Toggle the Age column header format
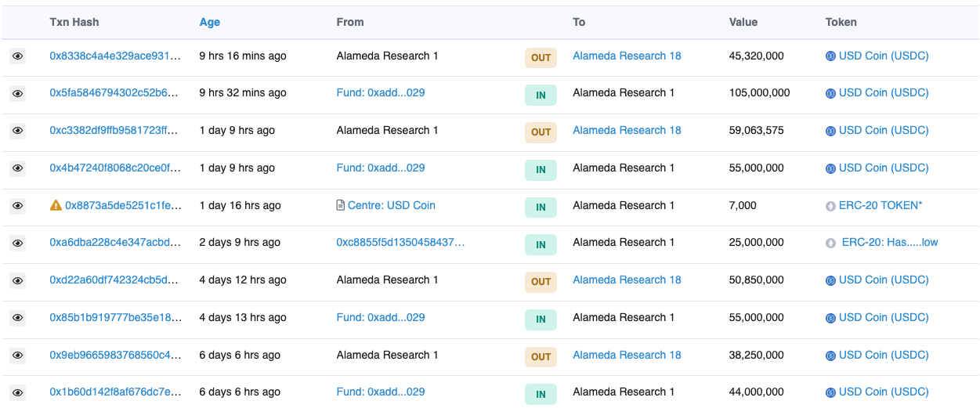 [x=209, y=22]
